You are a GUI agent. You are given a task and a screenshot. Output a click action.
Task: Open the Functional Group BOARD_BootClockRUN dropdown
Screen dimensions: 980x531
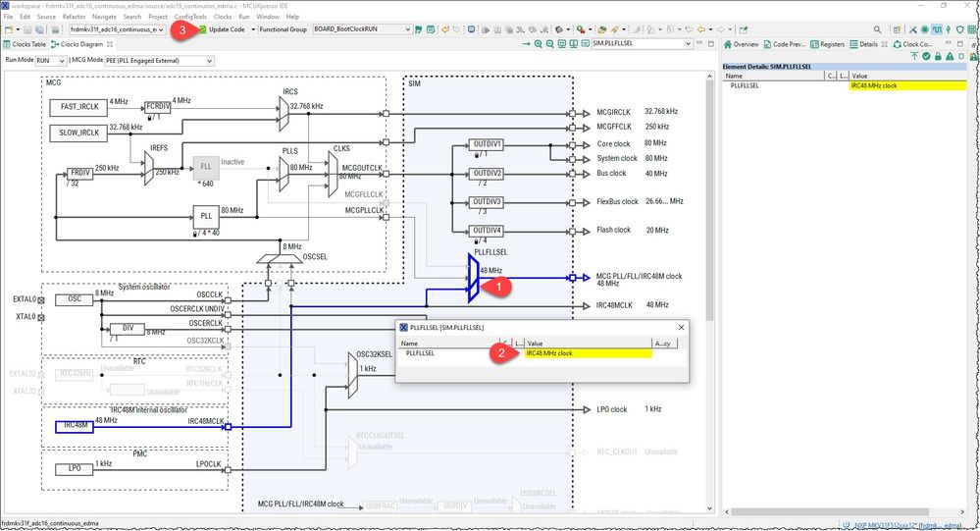[x=363, y=29]
